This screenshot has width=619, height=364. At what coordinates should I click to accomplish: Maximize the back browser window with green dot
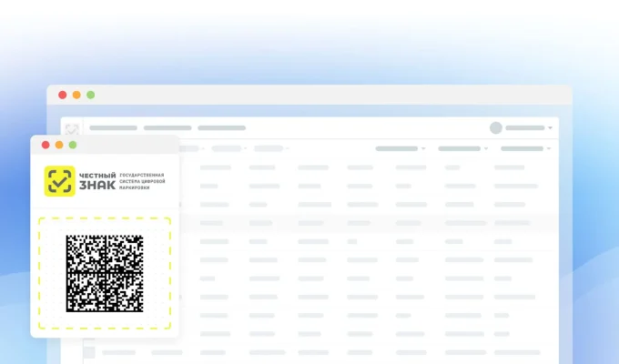[91, 95]
